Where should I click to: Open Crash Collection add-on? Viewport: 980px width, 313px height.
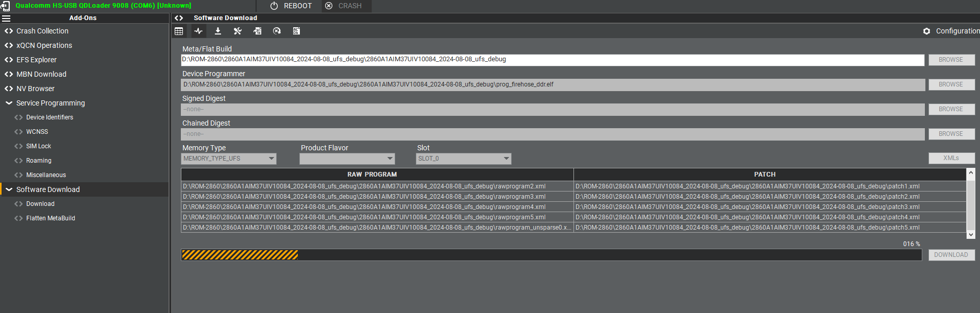pyautogui.click(x=42, y=31)
